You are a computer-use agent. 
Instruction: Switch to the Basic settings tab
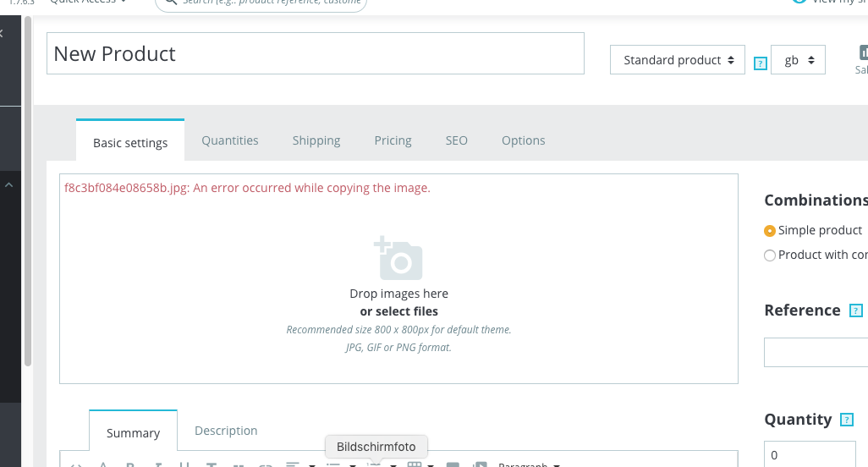click(130, 142)
